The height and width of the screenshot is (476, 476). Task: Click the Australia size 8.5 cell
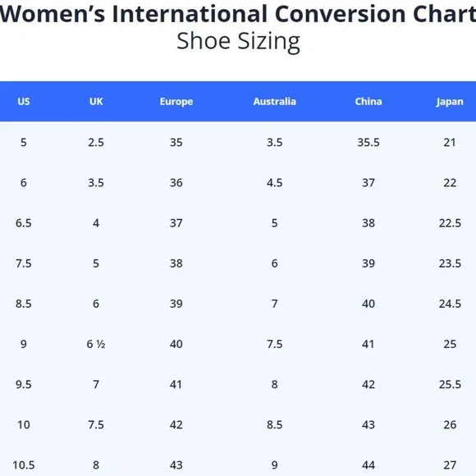point(274,424)
